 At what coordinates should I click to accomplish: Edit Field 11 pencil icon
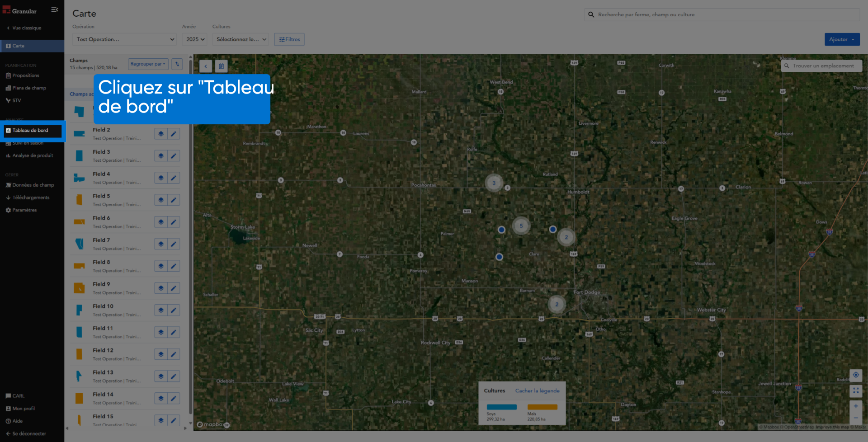pyautogui.click(x=174, y=332)
